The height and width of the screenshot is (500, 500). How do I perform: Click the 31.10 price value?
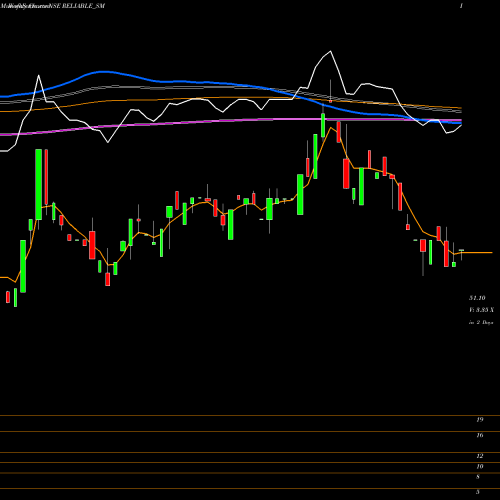[x=477, y=298]
